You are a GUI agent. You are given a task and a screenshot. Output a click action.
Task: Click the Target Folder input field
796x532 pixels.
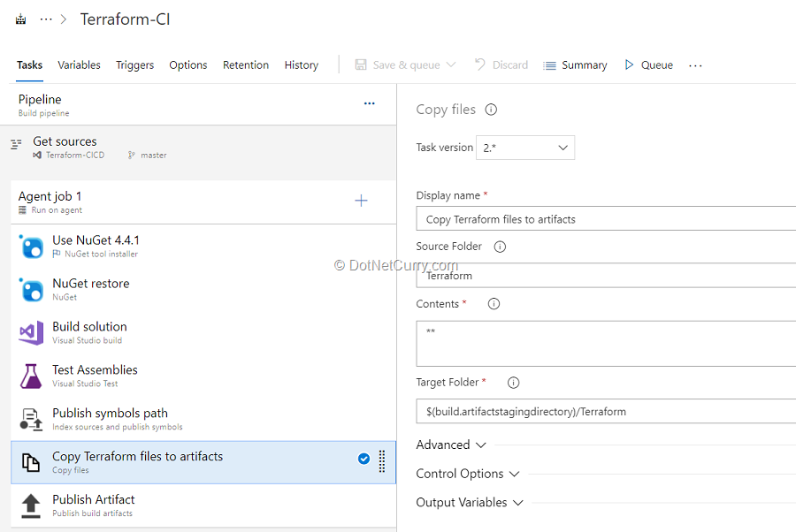(606, 411)
